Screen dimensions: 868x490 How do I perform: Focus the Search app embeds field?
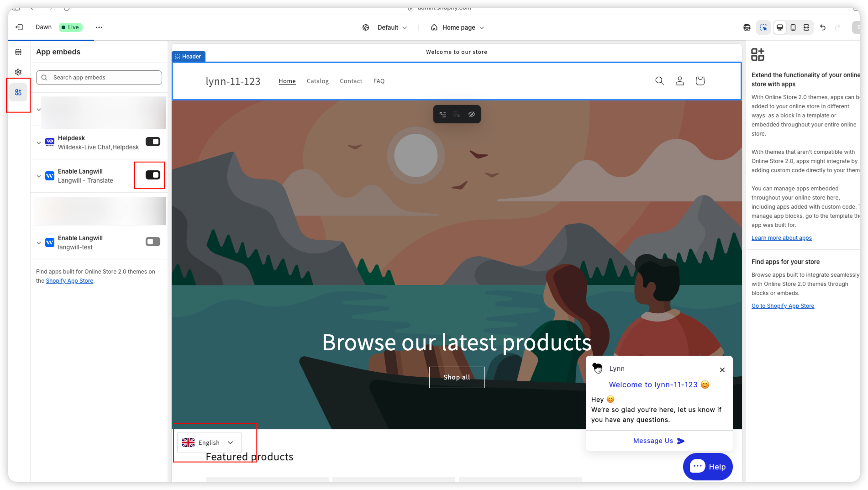(99, 78)
